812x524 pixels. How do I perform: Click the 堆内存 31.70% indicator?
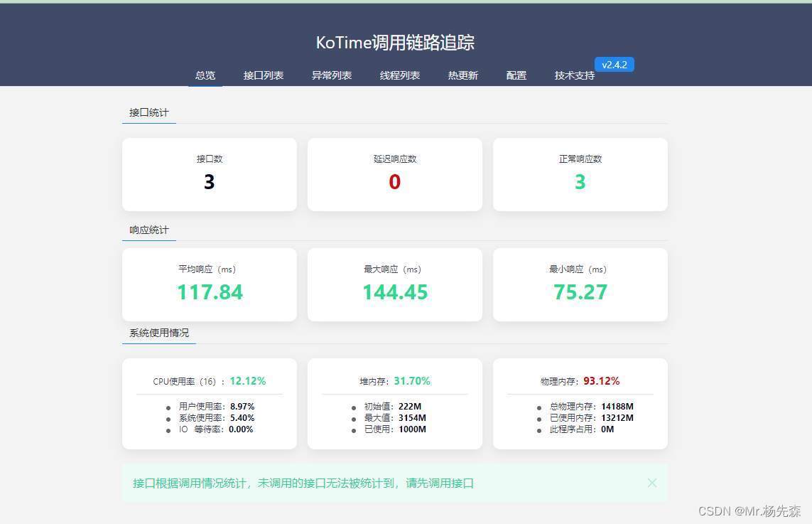tap(417, 380)
